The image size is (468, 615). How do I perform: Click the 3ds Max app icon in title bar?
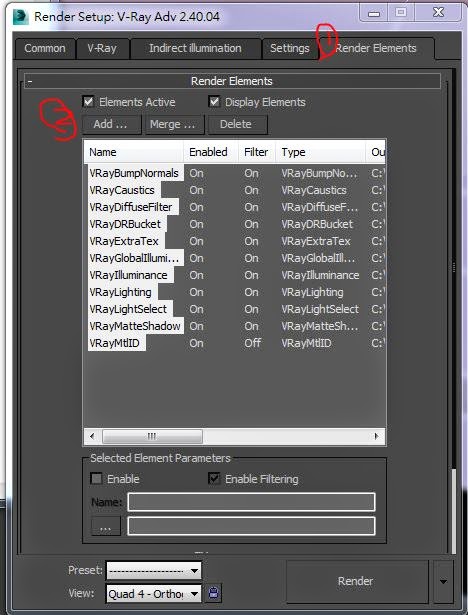click(20, 17)
